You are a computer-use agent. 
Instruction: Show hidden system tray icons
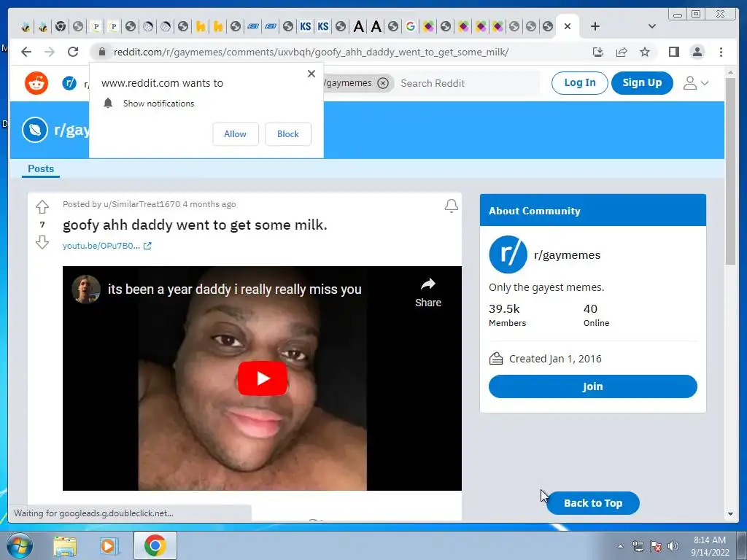[620, 546]
